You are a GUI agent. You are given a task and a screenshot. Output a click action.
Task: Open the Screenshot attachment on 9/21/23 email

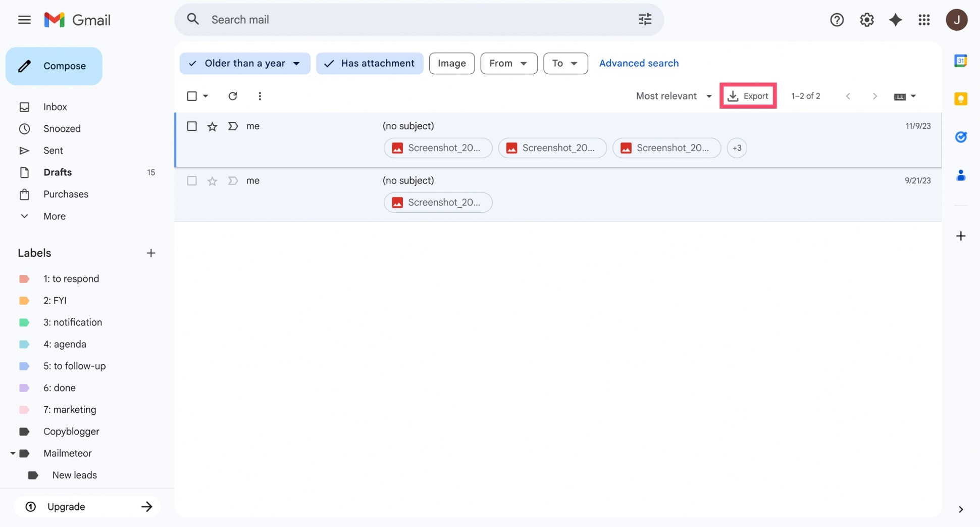[437, 202]
